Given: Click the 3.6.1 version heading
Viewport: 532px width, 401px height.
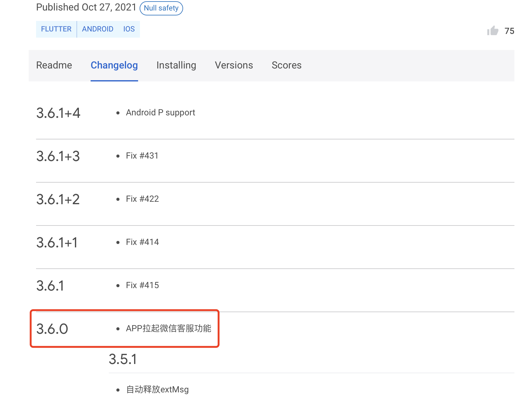Looking at the screenshot, I should [50, 286].
